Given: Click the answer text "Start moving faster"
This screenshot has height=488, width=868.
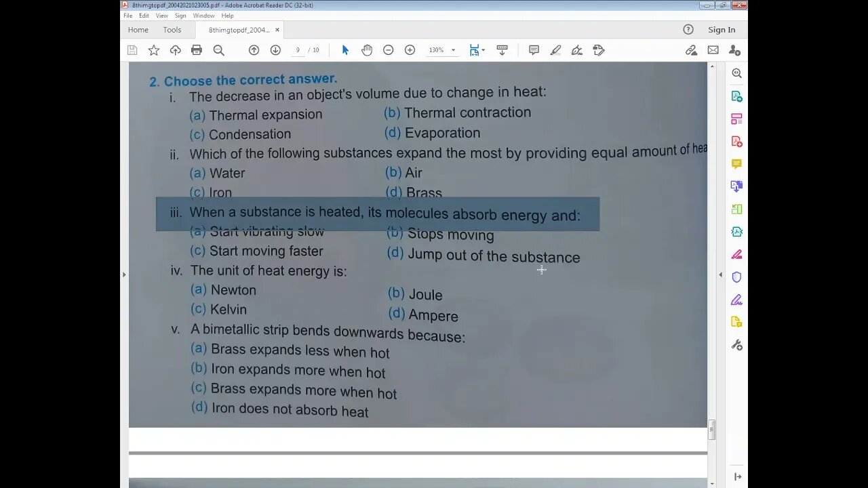Looking at the screenshot, I should coord(267,251).
